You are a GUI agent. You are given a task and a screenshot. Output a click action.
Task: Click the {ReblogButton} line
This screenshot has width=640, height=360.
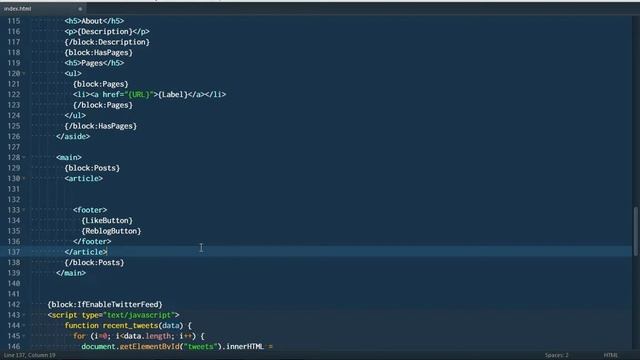click(111, 231)
